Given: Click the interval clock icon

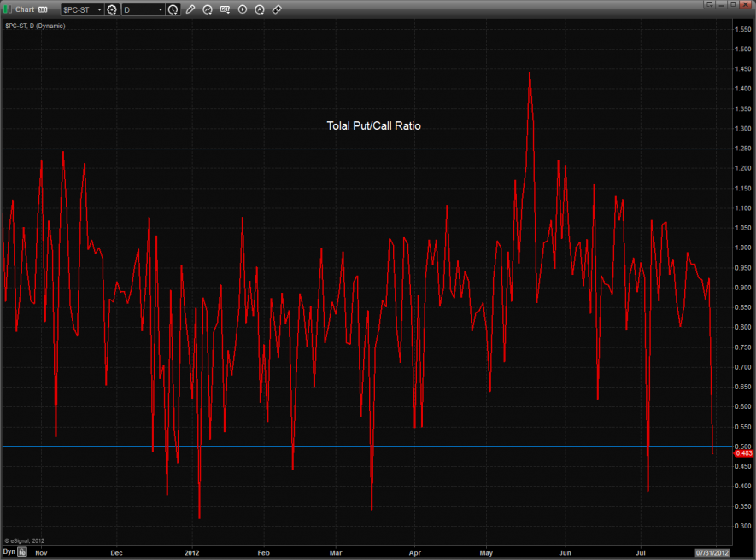Looking at the screenshot, I should pos(173,9).
